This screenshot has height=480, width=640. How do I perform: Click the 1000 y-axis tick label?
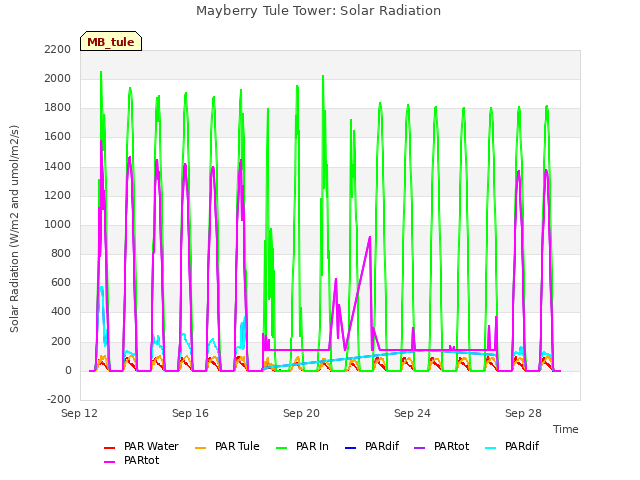point(58,224)
